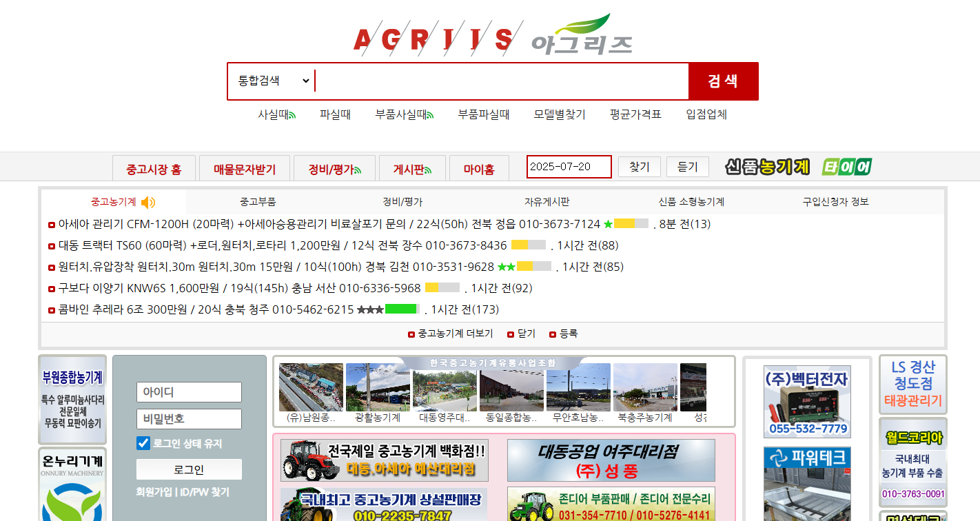Switch to the 정비/평가 listing tab
Screen dimensions: 980x521
402,202
